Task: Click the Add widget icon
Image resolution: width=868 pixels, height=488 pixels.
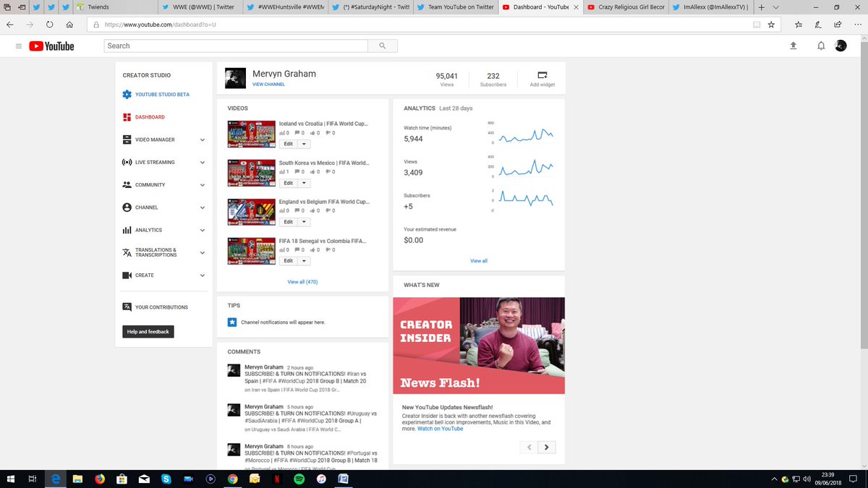Action: 542,75
